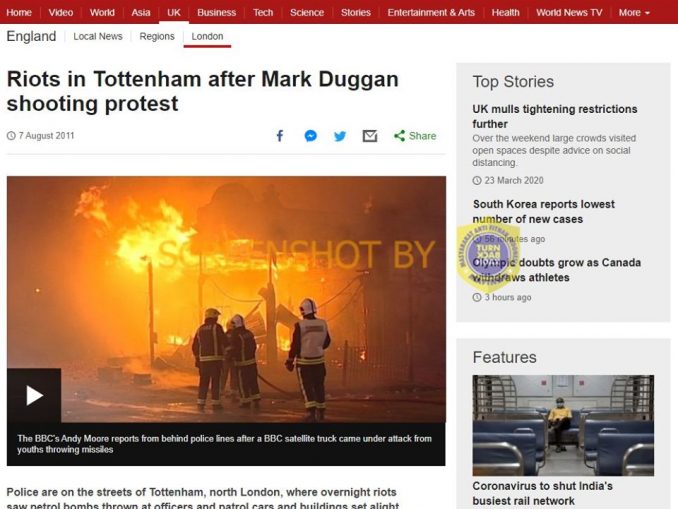Open 'Olympic doubts grow as Canada' story

(556, 270)
